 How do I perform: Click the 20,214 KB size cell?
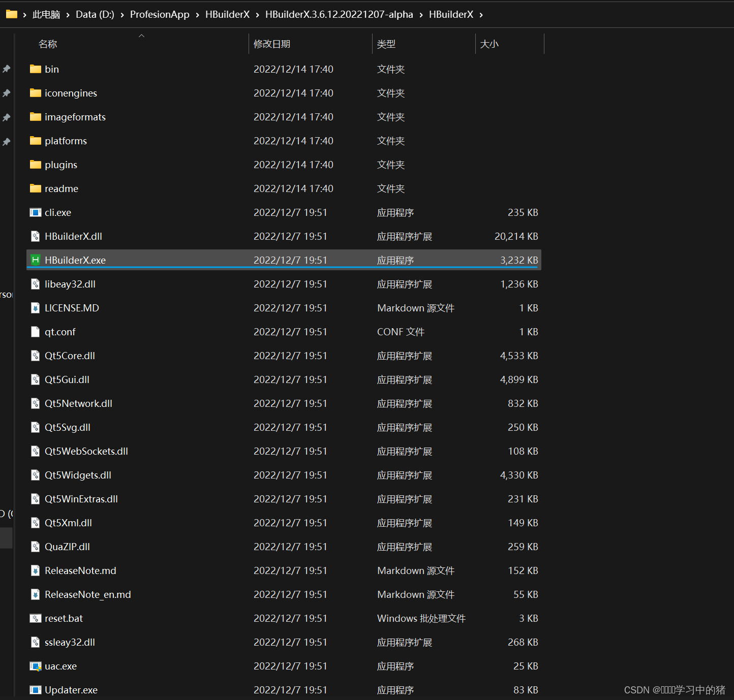pyautogui.click(x=516, y=236)
